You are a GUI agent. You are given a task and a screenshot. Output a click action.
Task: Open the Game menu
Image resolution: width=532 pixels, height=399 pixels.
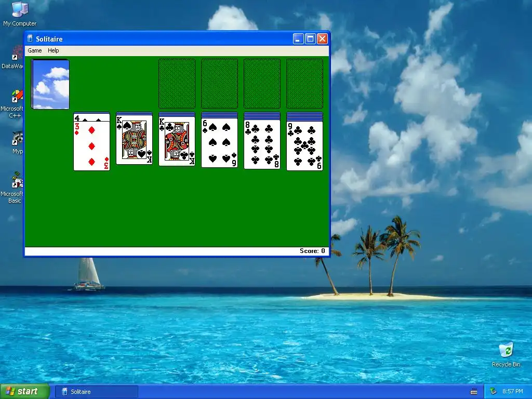(x=35, y=50)
